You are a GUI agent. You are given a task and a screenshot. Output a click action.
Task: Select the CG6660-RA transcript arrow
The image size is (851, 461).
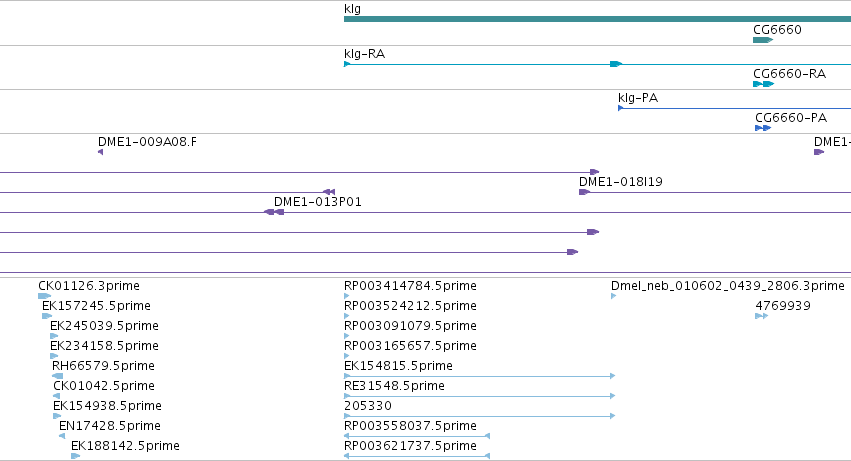(x=763, y=84)
